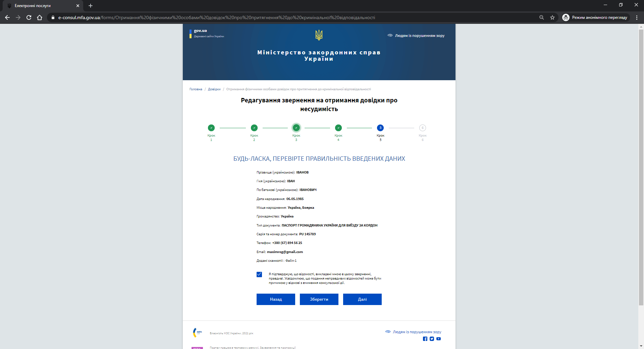Viewport: 644px width, 349px height.
Task: Open Chrome three-dot menu
Action: coord(637,17)
